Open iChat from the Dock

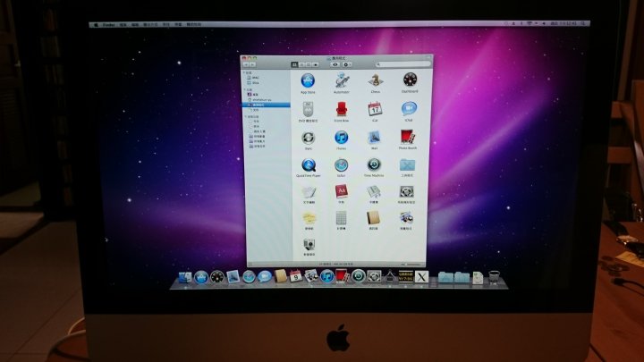point(265,276)
